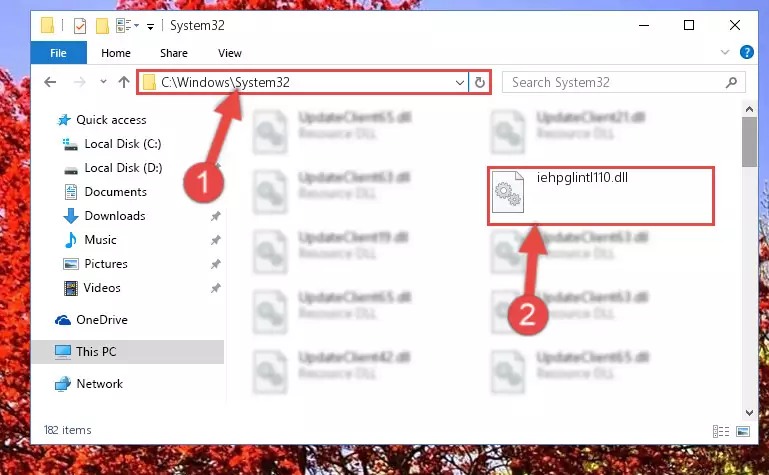
Task: Click the New folder icon in the title bar
Action: 102,25
